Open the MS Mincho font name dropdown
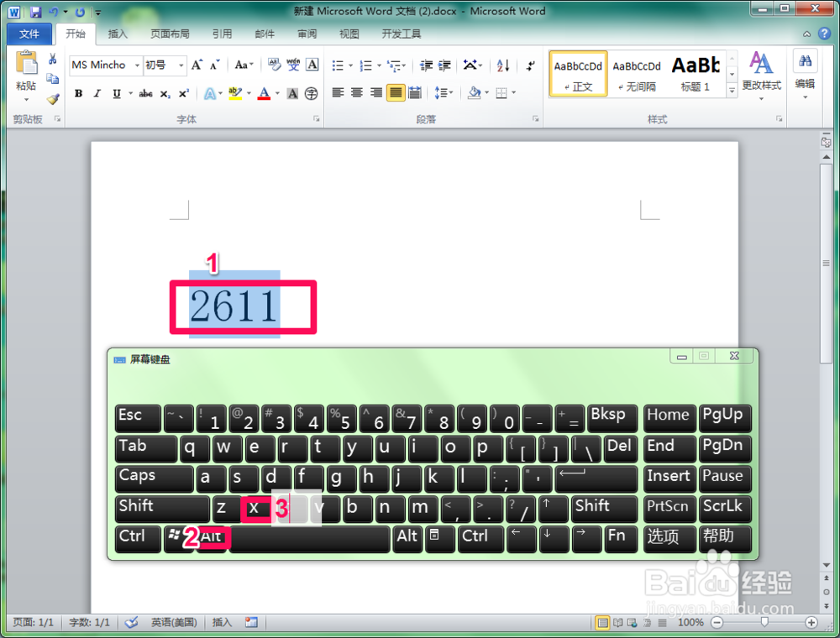Screen dimensions: 840x638 click(x=137, y=65)
